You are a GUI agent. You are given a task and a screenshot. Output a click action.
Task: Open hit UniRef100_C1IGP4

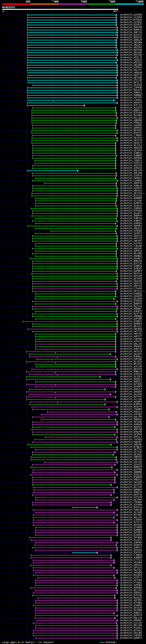131,17
